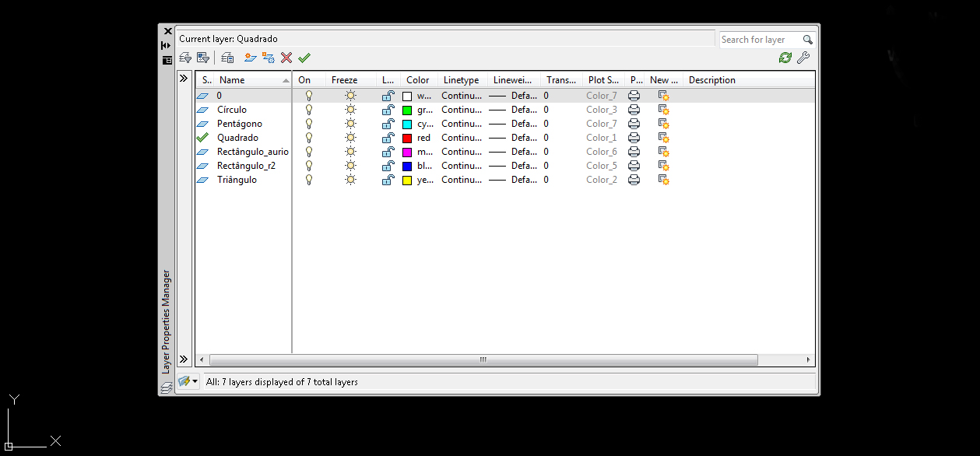The height and width of the screenshot is (456, 980).
Task: Turn off Círculo layer lightbulb
Action: (308, 110)
